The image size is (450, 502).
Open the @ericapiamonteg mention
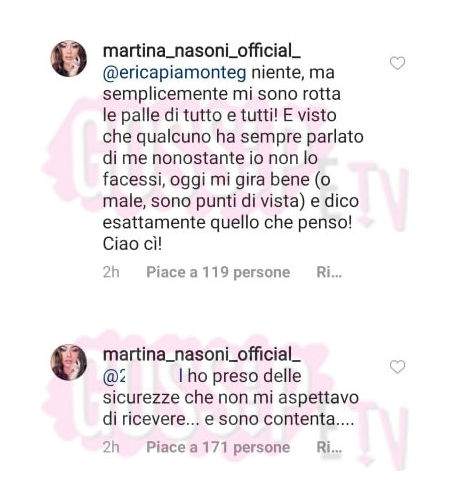point(175,73)
